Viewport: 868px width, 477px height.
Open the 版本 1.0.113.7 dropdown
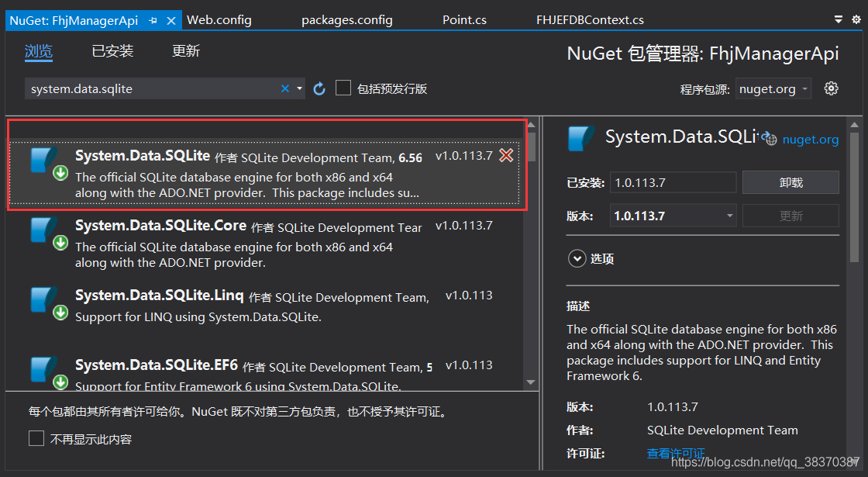click(x=727, y=215)
